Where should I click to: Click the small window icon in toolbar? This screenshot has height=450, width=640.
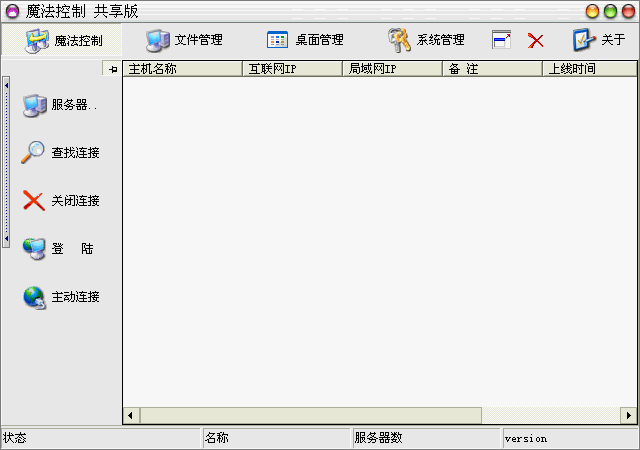(502, 41)
